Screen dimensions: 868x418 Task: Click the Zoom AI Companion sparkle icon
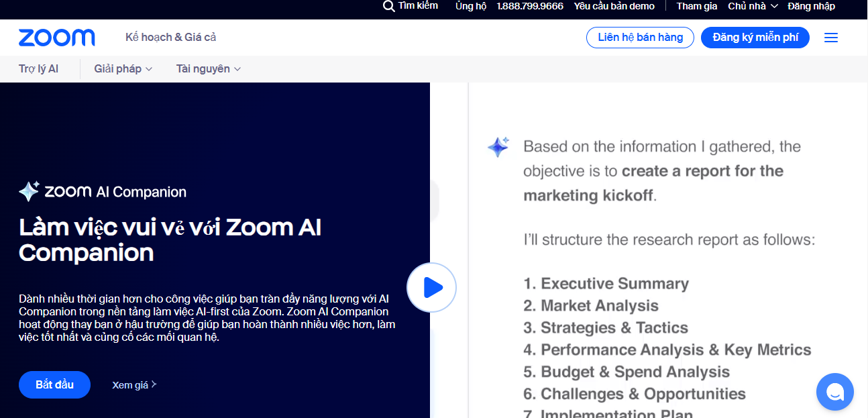point(30,192)
